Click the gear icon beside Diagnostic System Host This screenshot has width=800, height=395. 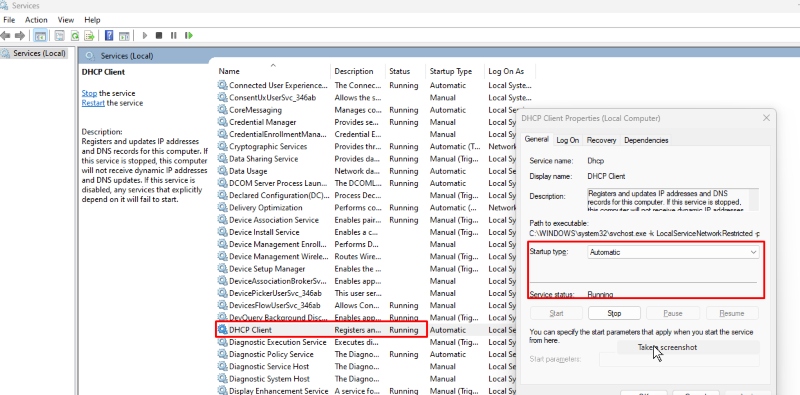coord(222,379)
